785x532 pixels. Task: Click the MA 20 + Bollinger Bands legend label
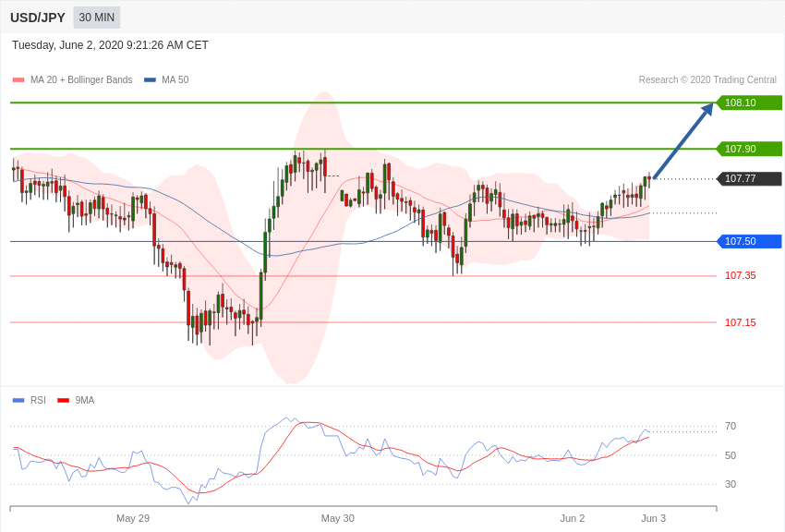[x=81, y=79]
